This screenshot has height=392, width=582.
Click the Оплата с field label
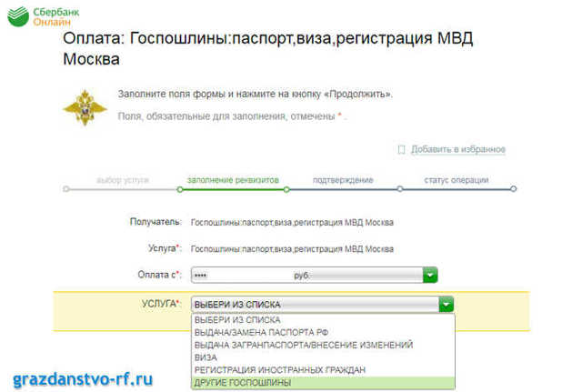160,275
